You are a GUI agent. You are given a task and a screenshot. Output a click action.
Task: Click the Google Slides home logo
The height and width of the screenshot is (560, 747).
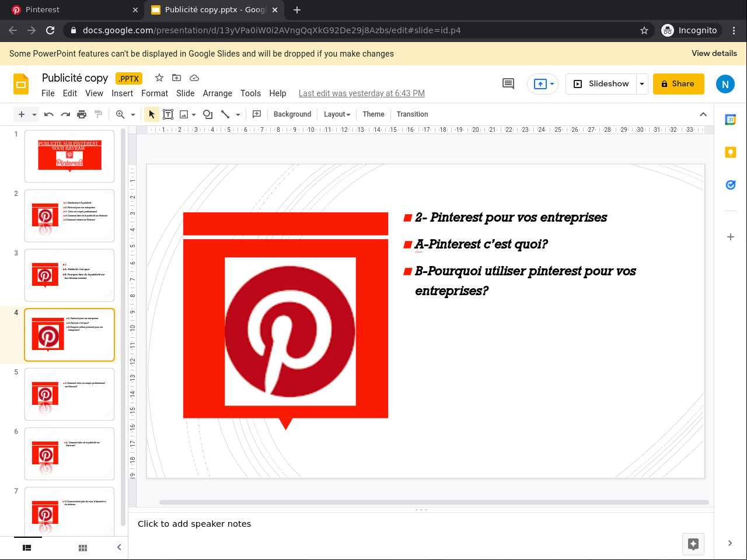[x=21, y=84]
